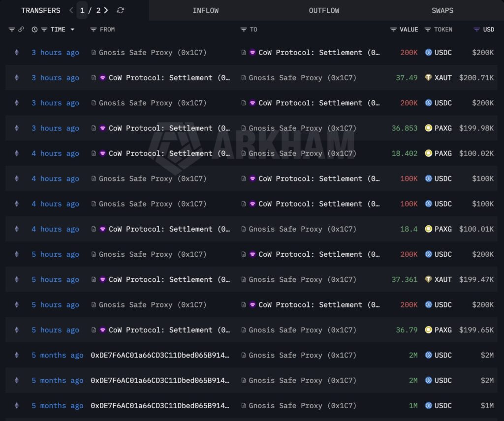This screenshot has width=504, height=421.
Task: Select the TRANSFERS tab
Action: tap(41, 10)
